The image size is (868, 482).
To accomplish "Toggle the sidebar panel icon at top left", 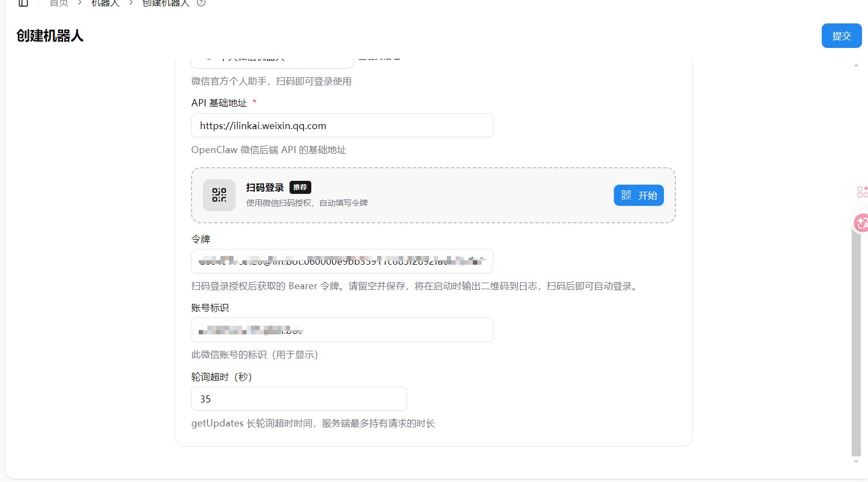I will point(23,3).
